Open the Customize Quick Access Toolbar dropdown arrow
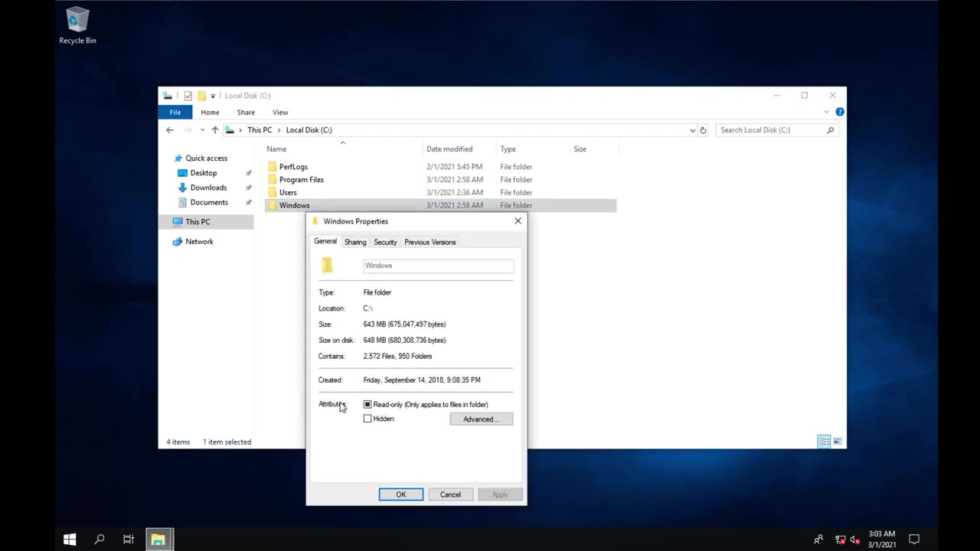The image size is (980, 551). pyautogui.click(x=213, y=96)
